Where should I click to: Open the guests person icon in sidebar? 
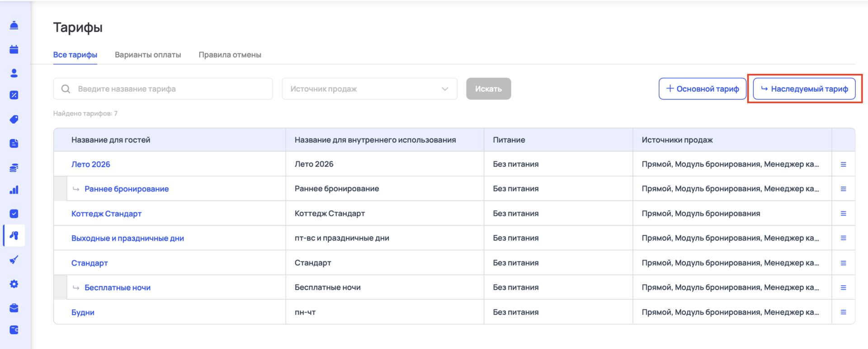pyautogui.click(x=14, y=73)
